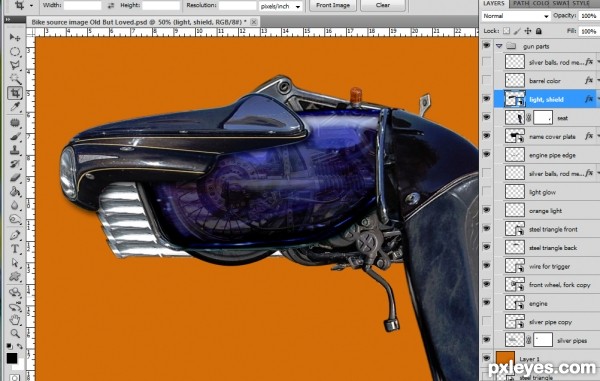Hide the orange light layer

[486, 210]
